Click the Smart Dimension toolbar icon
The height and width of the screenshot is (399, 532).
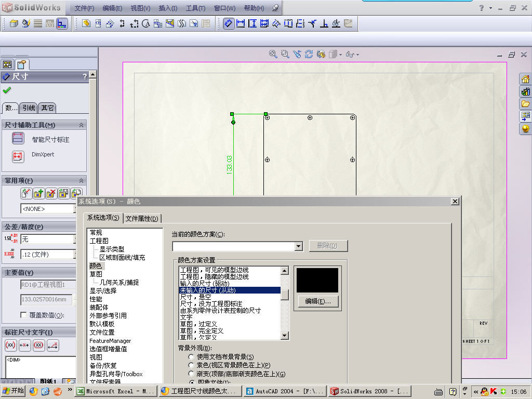pyautogui.click(x=229, y=23)
